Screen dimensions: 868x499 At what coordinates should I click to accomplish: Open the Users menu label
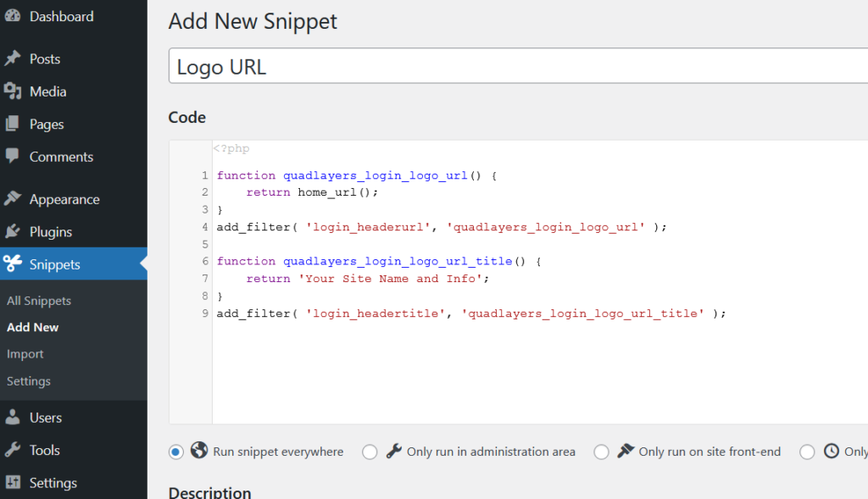[x=46, y=418]
